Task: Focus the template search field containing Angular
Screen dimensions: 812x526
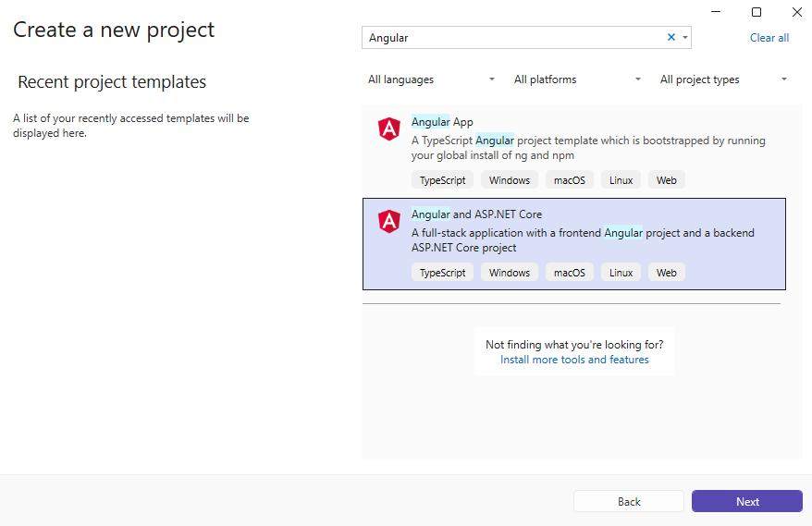Action: tap(513, 38)
